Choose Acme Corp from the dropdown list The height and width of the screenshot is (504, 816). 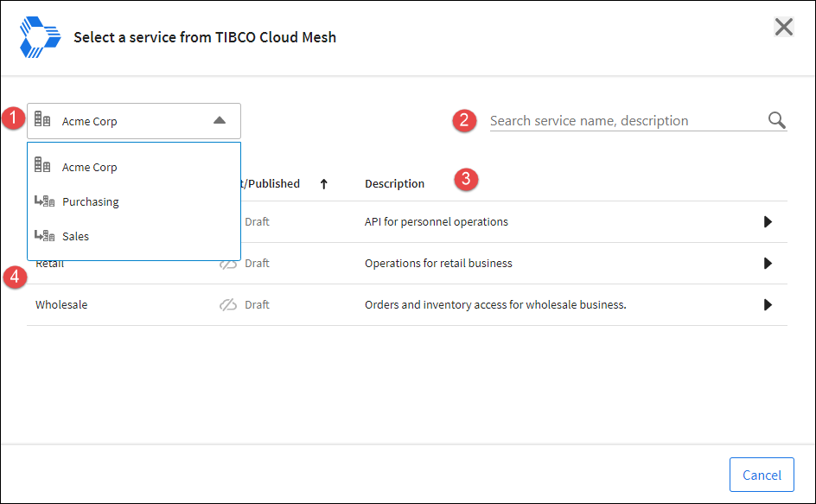click(x=90, y=168)
